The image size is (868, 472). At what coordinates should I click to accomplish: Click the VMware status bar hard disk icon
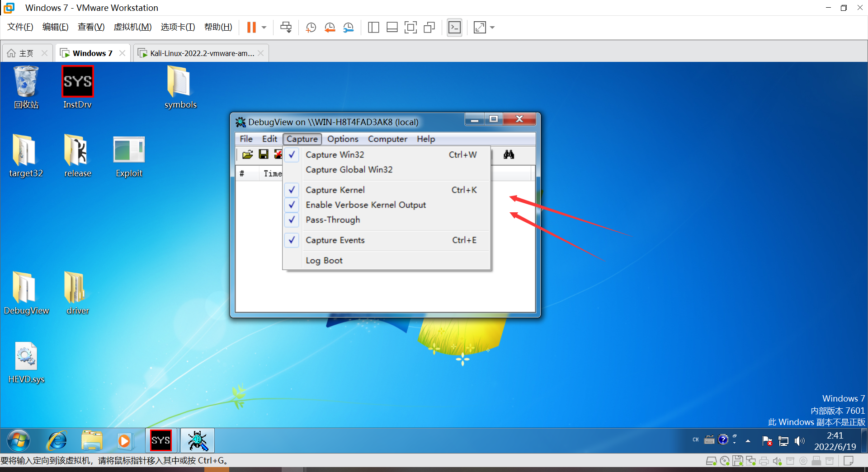point(711,461)
